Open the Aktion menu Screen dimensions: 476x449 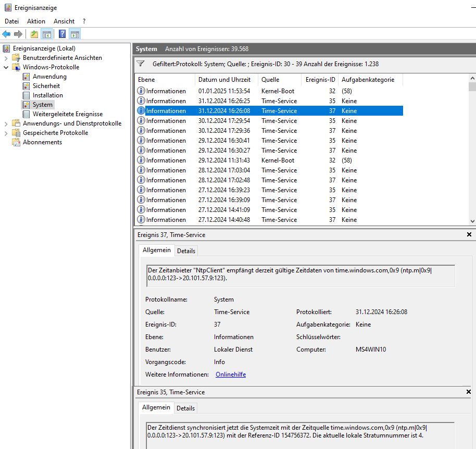coord(36,21)
